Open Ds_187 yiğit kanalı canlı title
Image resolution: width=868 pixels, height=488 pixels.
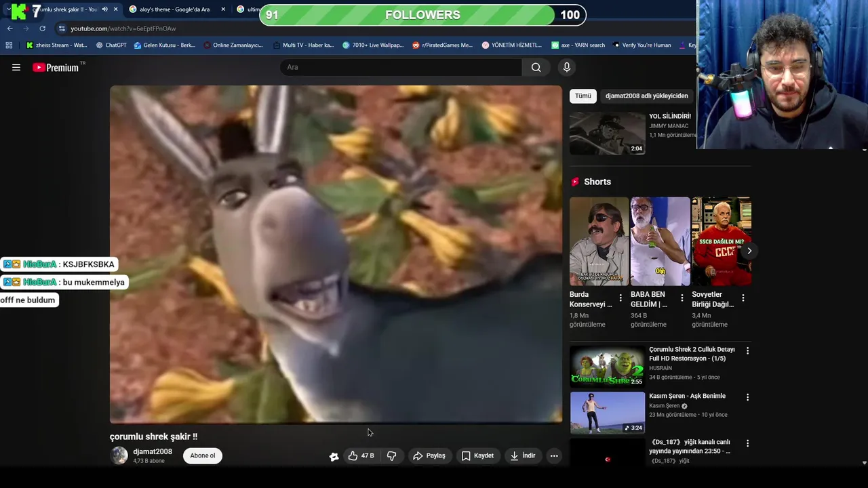[x=690, y=447]
